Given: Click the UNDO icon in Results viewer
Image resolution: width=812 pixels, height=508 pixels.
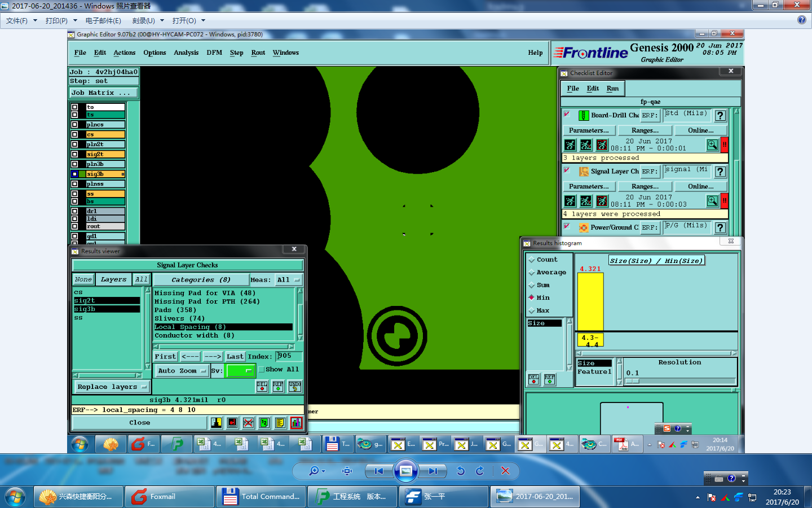Looking at the screenshot, I should tap(295, 386).
